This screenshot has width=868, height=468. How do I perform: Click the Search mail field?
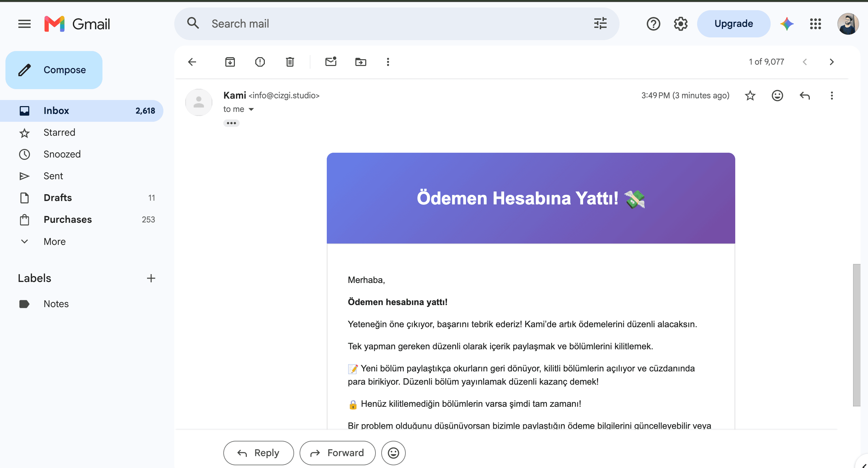click(397, 24)
